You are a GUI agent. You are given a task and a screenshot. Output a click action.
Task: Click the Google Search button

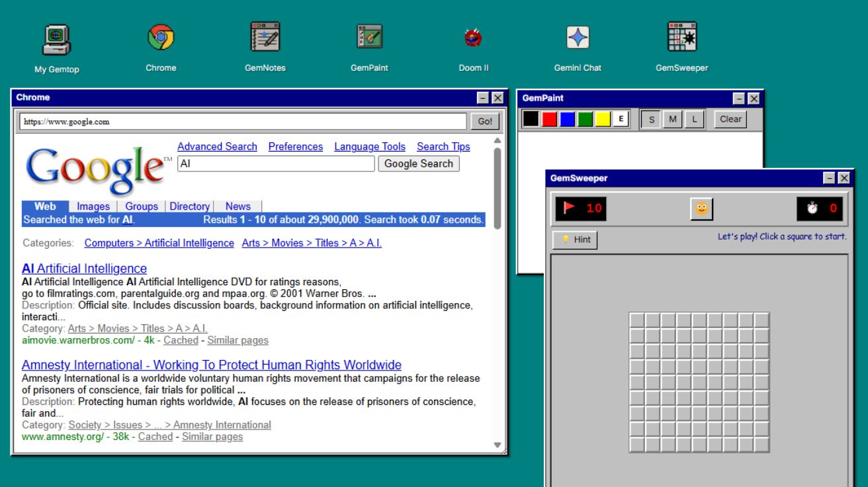[x=419, y=164]
